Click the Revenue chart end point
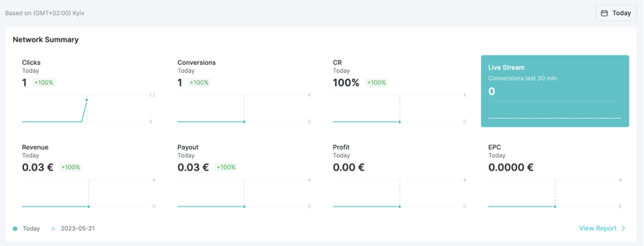This screenshot has width=644, height=246. pos(88,206)
